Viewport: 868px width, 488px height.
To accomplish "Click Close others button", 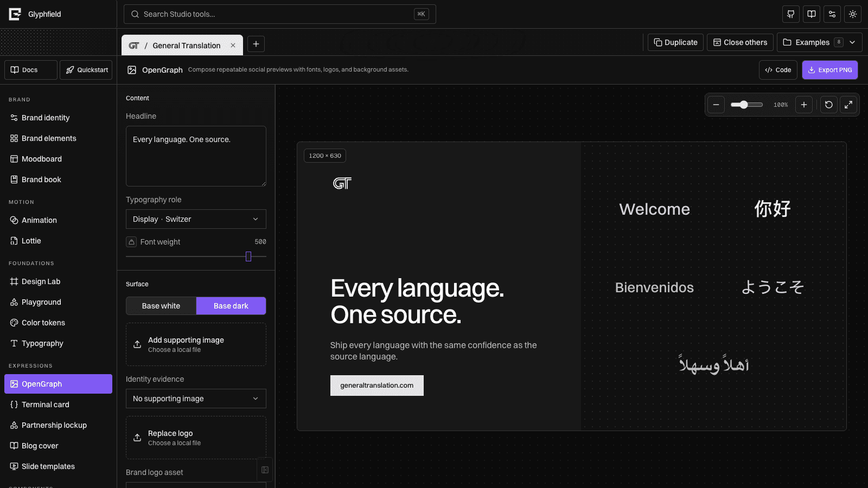I will tap(740, 42).
